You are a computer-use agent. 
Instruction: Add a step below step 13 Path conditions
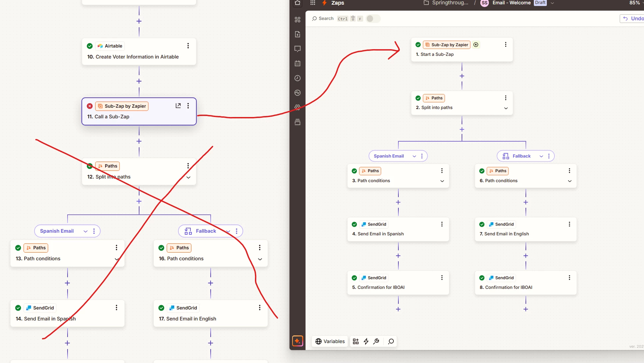pyautogui.click(x=67, y=283)
